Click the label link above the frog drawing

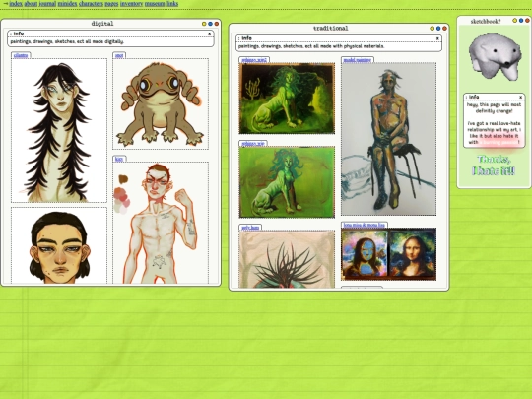pyautogui.click(x=119, y=55)
